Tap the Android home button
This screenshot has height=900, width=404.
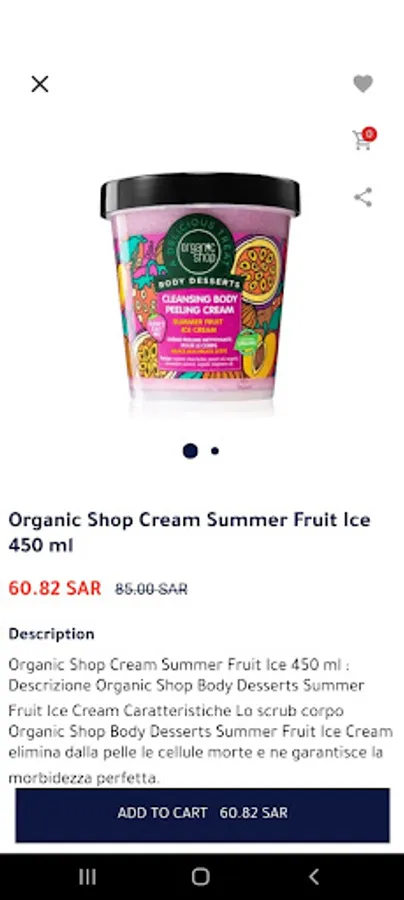coord(200,876)
